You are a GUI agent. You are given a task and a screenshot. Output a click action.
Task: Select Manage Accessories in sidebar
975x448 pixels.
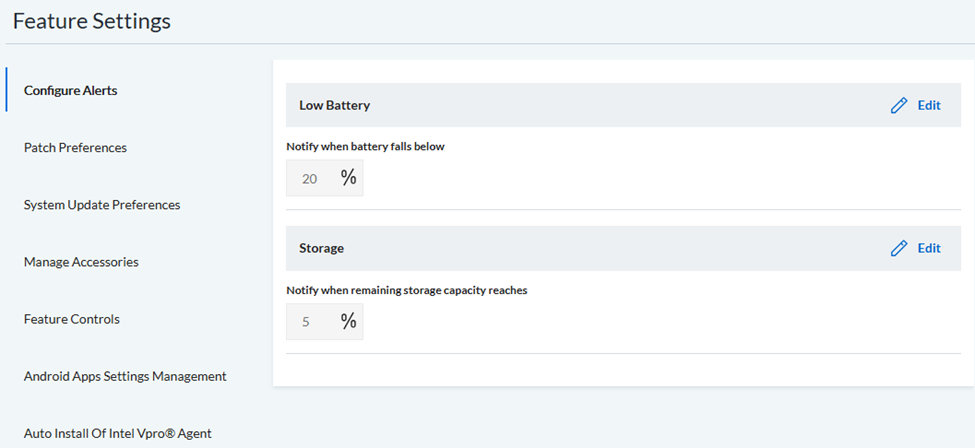click(81, 262)
